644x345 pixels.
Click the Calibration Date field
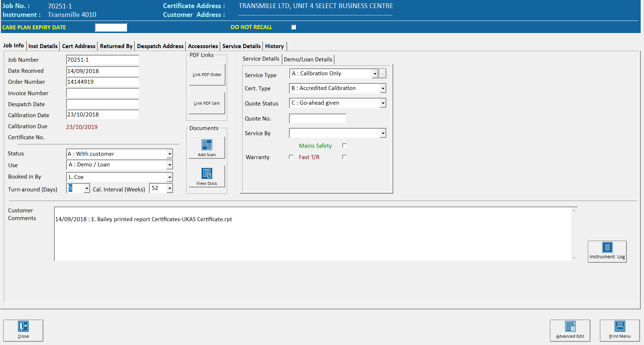pyautogui.click(x=102, y=115)
